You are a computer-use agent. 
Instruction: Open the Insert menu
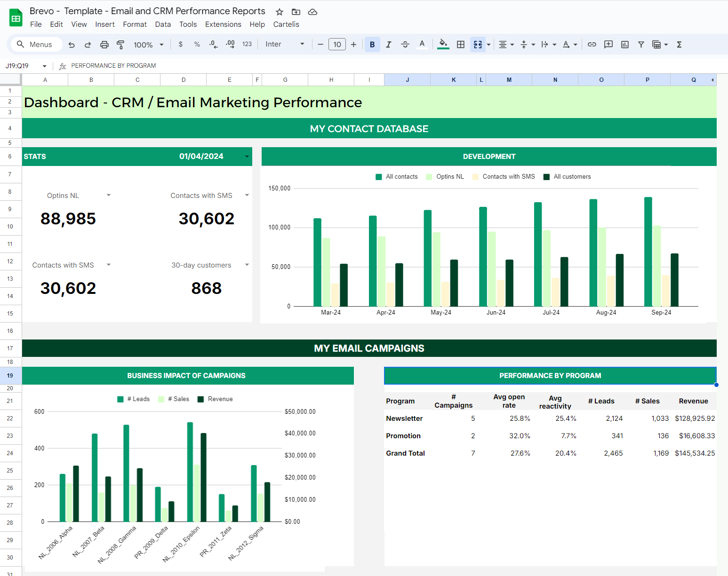tap(105, 24)
